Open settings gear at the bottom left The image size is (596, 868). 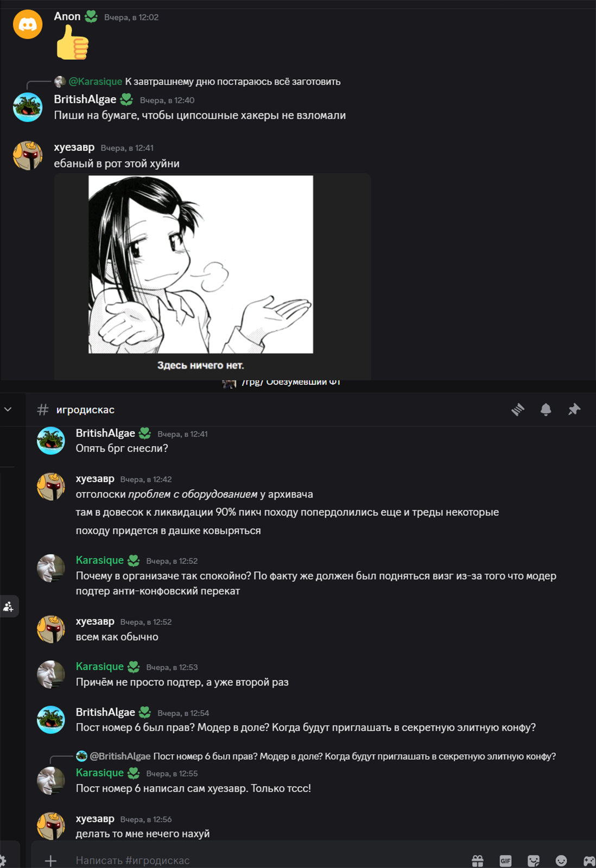[x=3, y=860]
